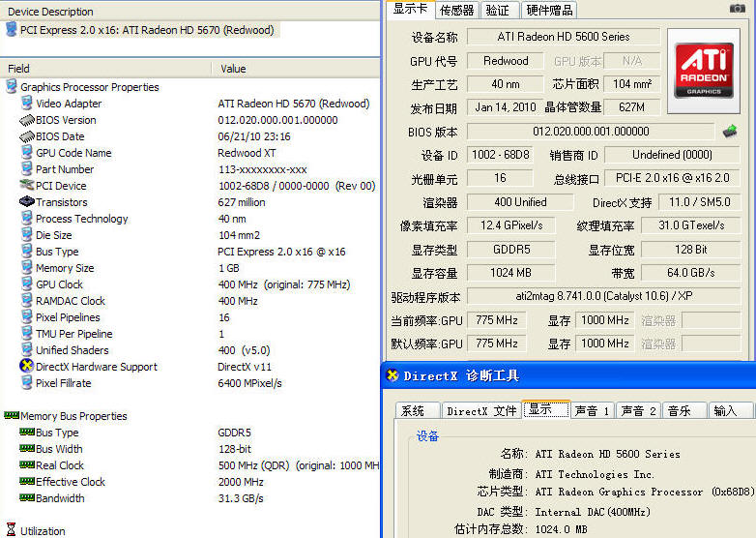This screenshot has width=756, height=538.
Task: Click the Graphics Processor Properties group icon
Action: click(11, 86)
